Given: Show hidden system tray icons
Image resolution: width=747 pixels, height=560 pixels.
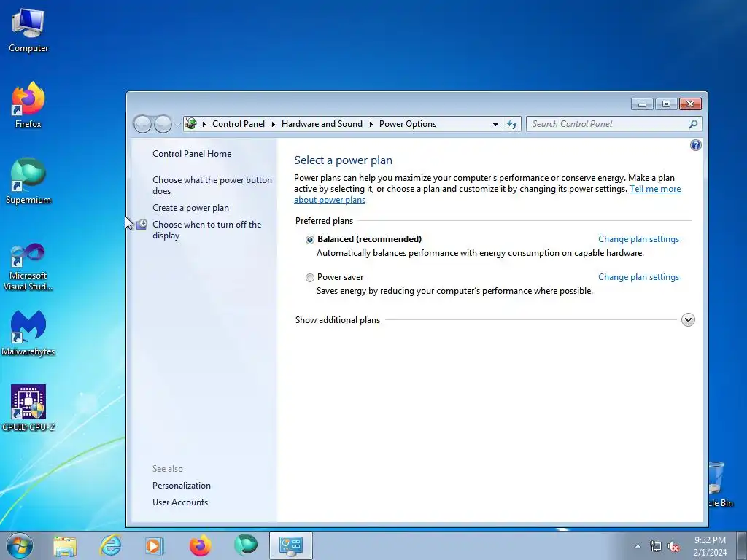Looking at the screenshot, I should [x=638, y=546].
